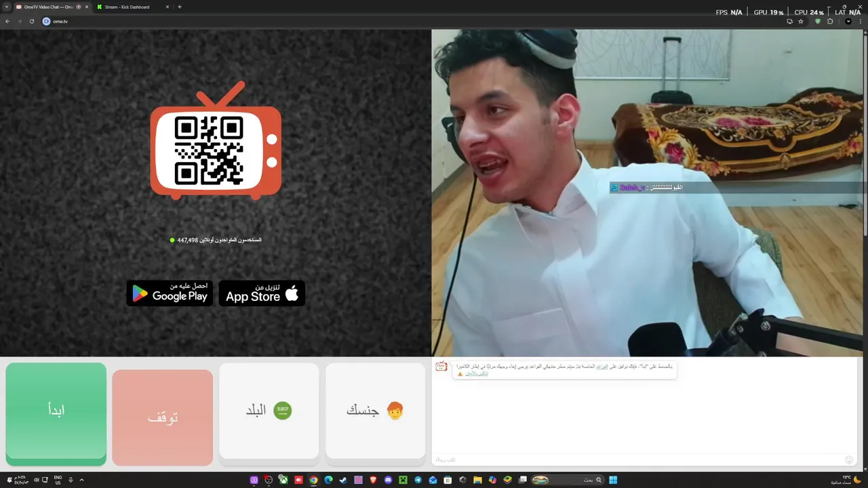Open the clock and date panel
Viewport: 868px width, 488px height.
pos(21,480)
